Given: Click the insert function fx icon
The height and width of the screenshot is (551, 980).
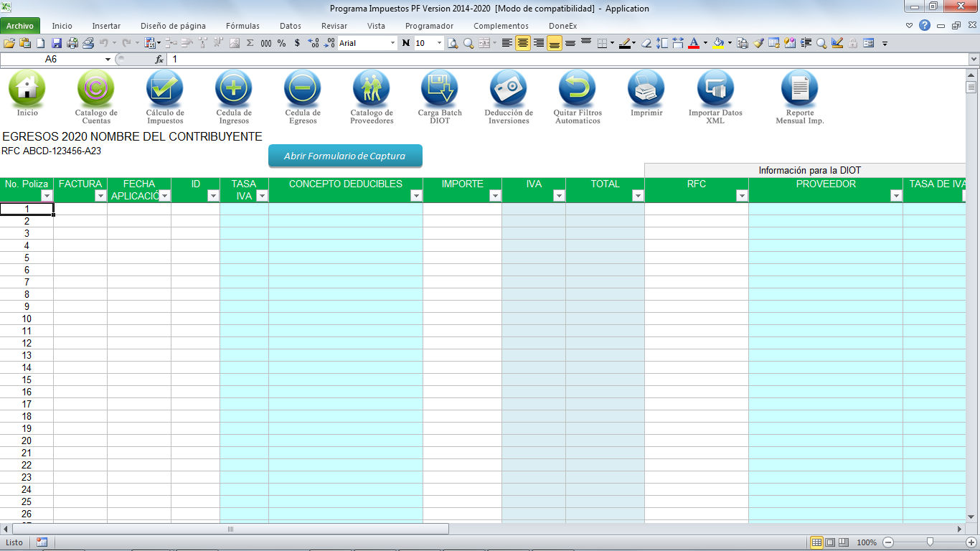Looking at the screenshot, I should (x=159, y=59).
